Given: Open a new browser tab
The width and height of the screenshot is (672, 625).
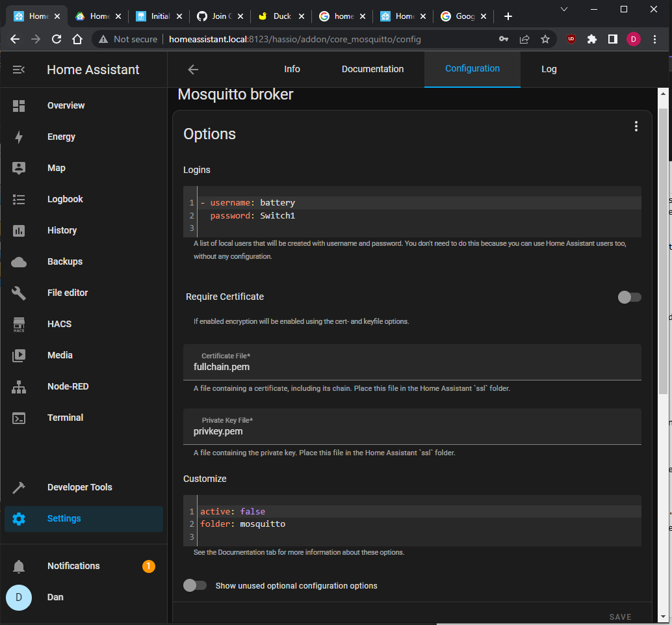Looking at the screenshot, I should (508, 16).
